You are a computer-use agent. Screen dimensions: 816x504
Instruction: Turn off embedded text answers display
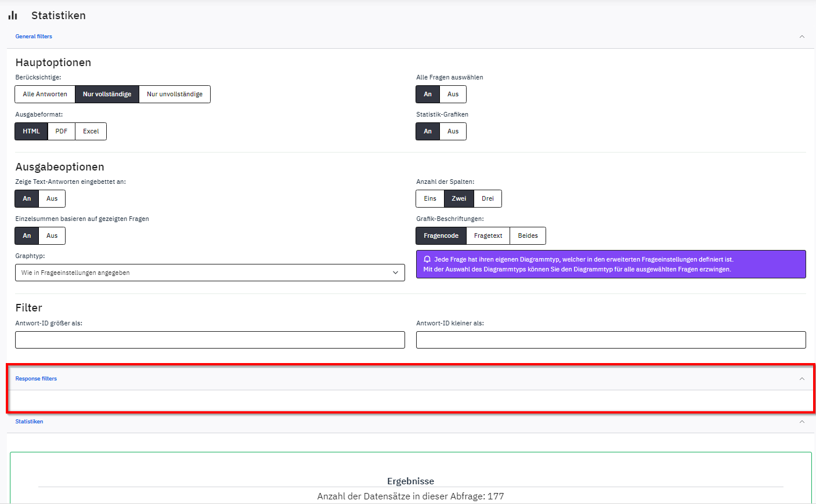(52, 198)
